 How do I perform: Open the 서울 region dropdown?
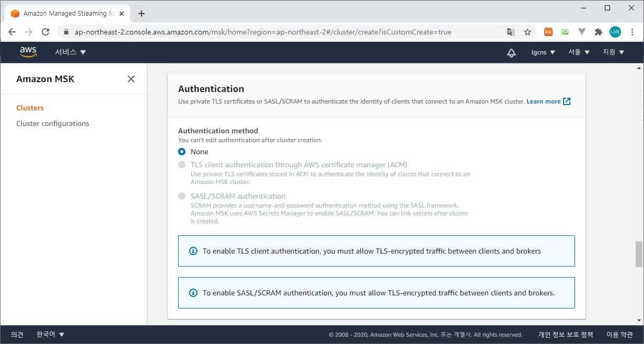pyautogui.click(x=579, y=52)
